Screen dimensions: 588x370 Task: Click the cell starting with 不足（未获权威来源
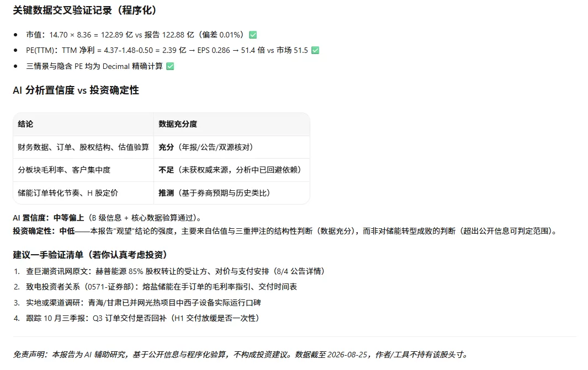232,170
